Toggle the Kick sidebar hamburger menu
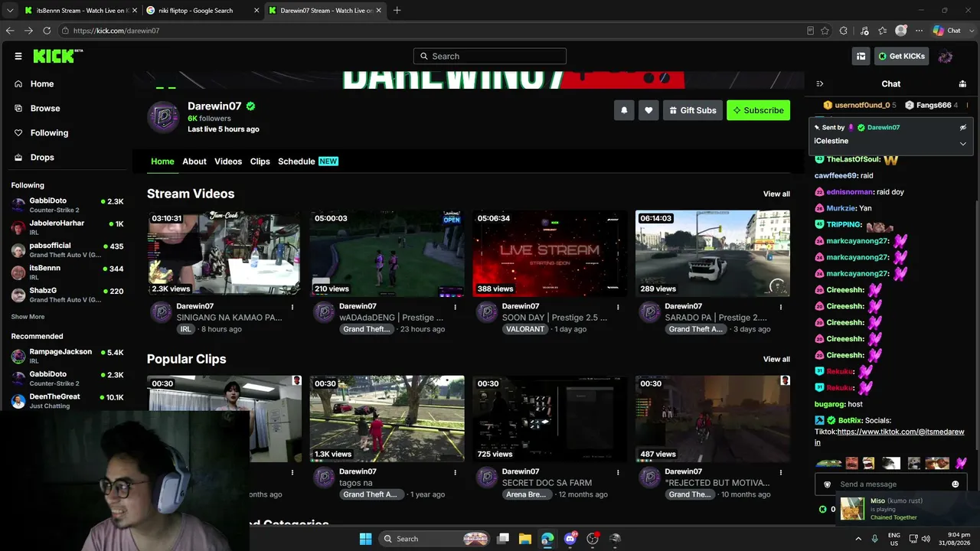The width and height of the screenshot is (980, 551). (x=18, y=56)
